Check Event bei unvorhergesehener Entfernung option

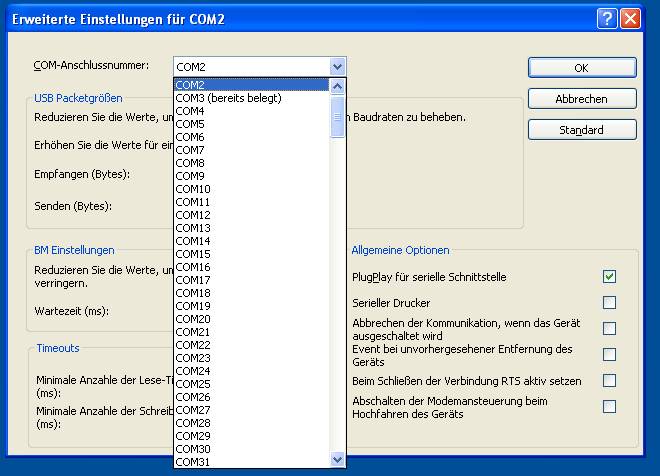click(609, 355)
